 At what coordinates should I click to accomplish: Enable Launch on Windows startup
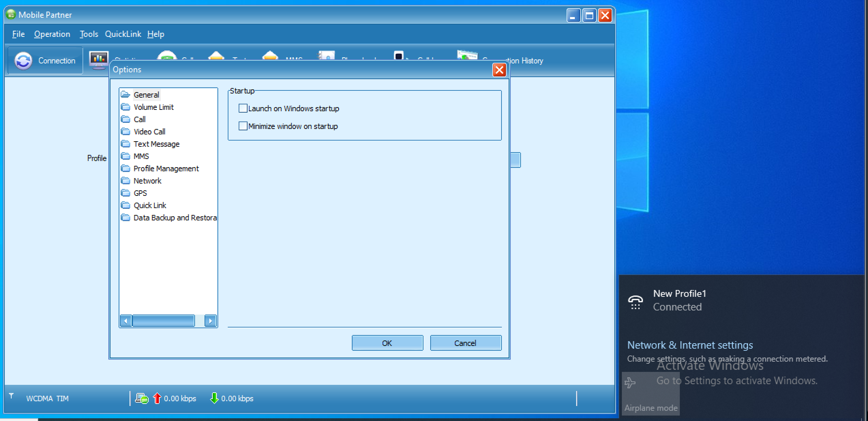243,108
